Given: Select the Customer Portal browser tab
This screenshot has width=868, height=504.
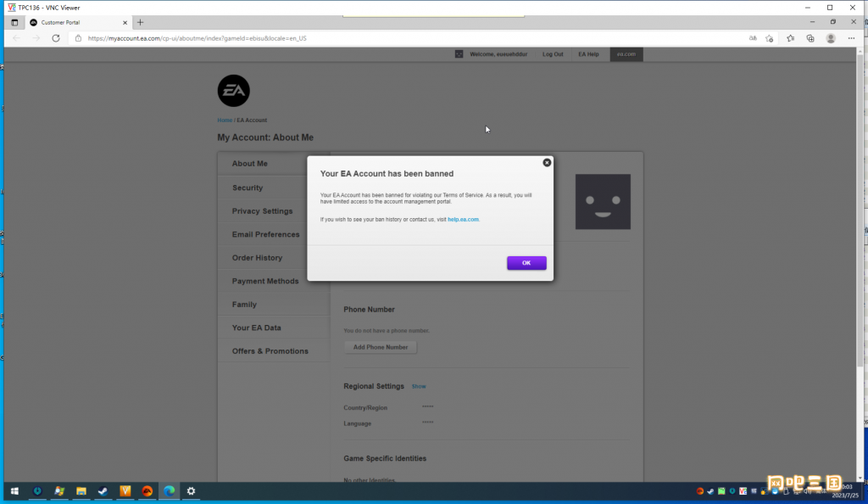Looking at the screenshot, I should [x=79, y=23].
